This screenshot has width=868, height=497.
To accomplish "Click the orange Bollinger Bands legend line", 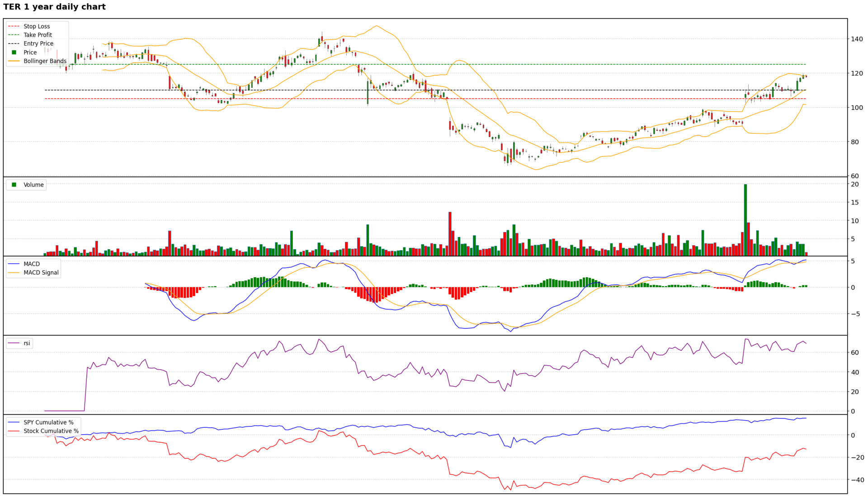I will pyautogui.click(x=14, y=61).
